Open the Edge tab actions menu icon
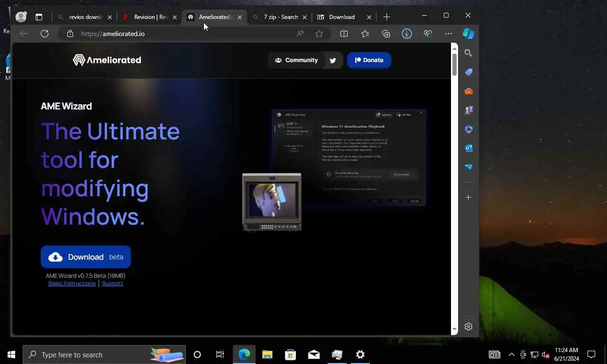The image size is (607, 364). click(x=39, y=17)
